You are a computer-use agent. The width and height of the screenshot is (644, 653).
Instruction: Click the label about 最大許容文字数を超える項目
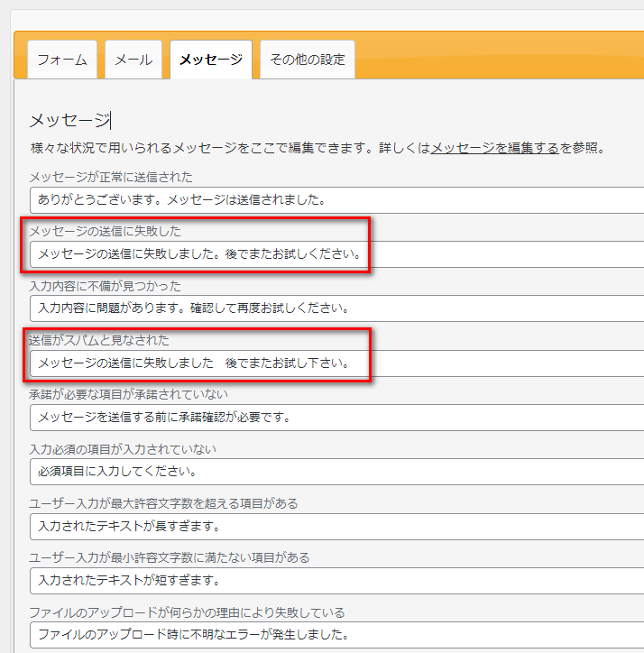coord(164,503)
